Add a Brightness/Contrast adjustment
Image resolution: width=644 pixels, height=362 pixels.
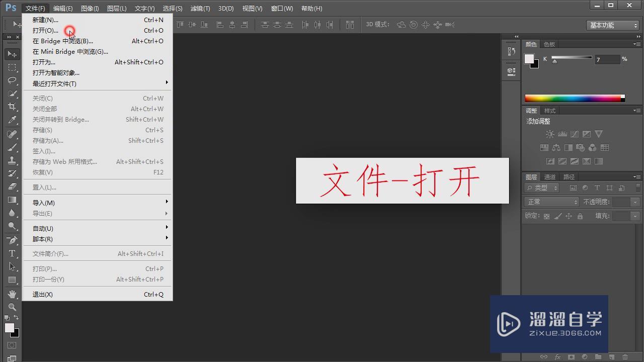point(550,134)
